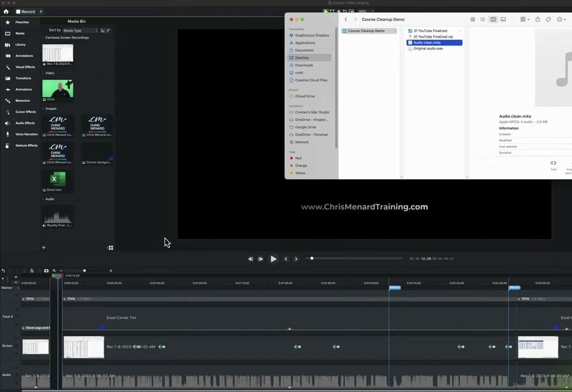Switch the Finder window to gallery view
Screen dimensions: 572x392
(503, 19)
